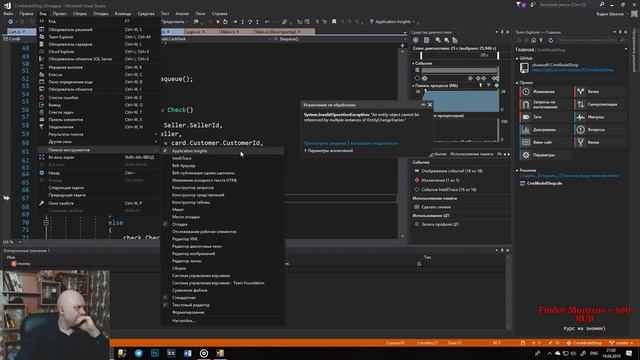Collapse the События section in Diagnostic Tools

(x=413, y=63)
